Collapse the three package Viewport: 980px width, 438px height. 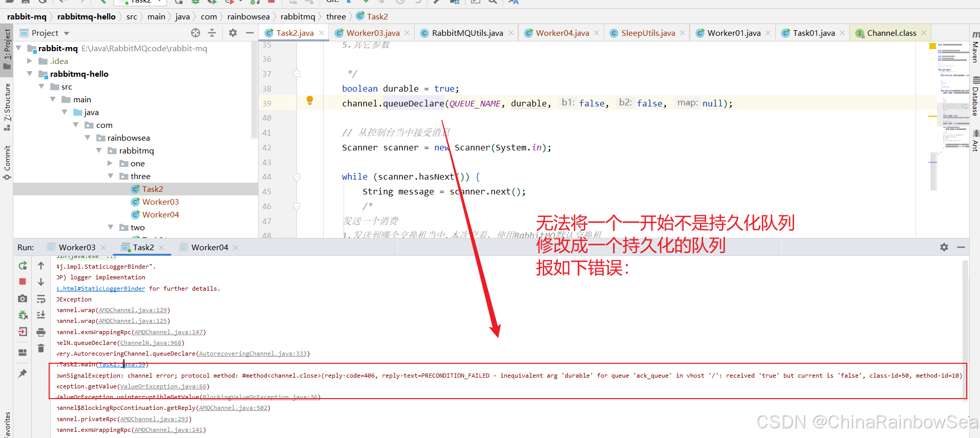coord(110,176)
